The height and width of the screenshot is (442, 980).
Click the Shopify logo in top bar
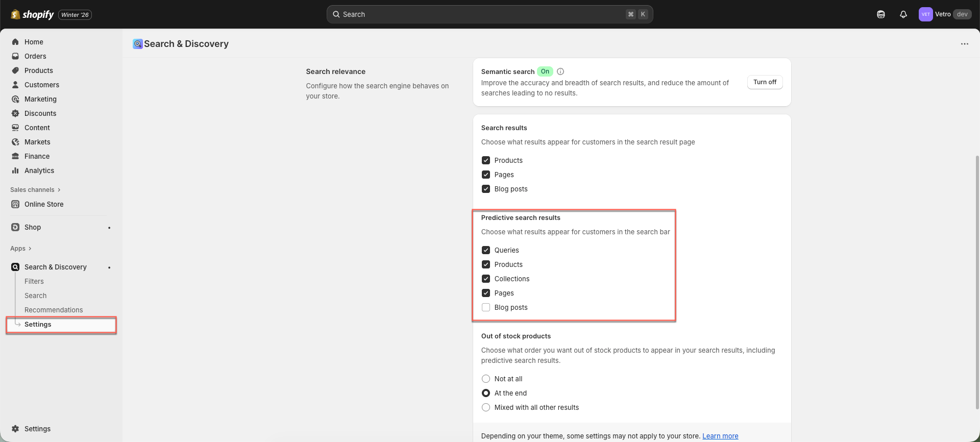coord(33,14)
